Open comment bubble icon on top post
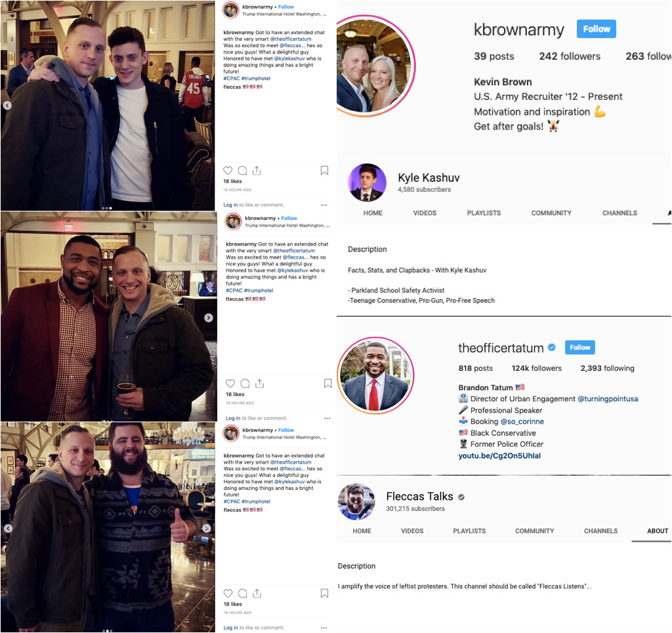672x633 pixels. click(242, 170)
